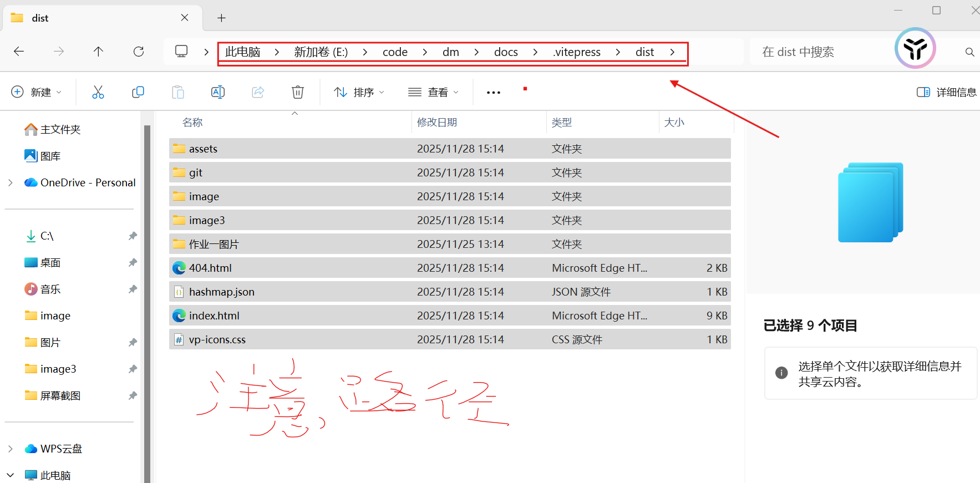Open the image folder in sidebar
Viewport: 980px width, 483px height.
(x=48, y=316)
